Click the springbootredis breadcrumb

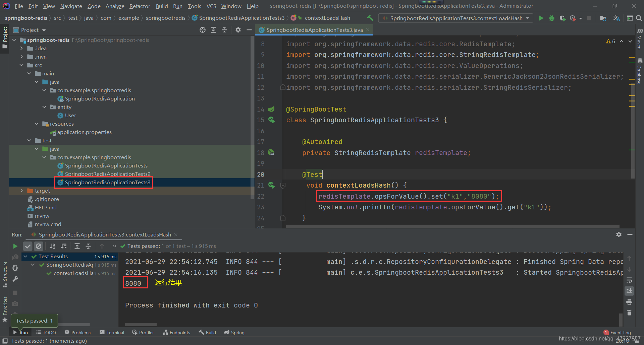165,18
